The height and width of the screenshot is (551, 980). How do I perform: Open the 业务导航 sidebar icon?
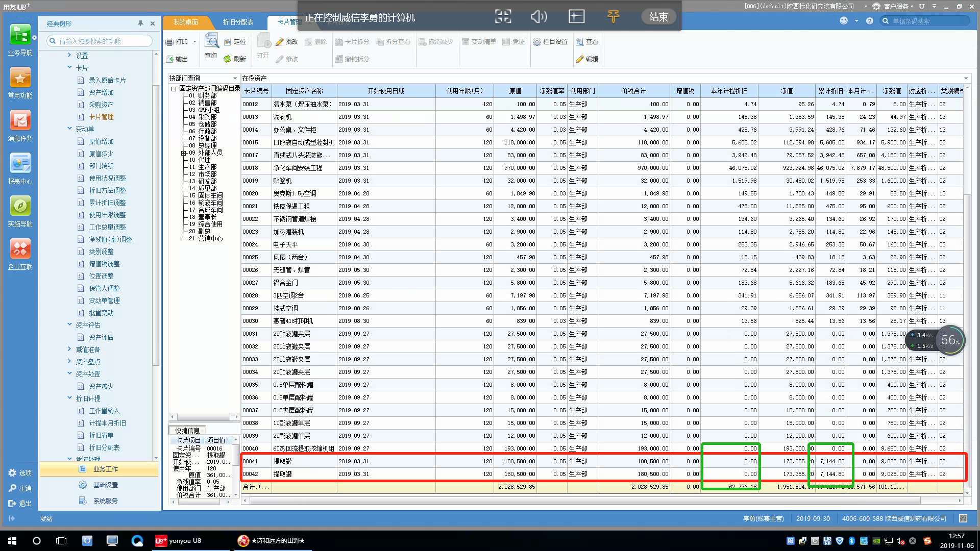pos(20,35)
